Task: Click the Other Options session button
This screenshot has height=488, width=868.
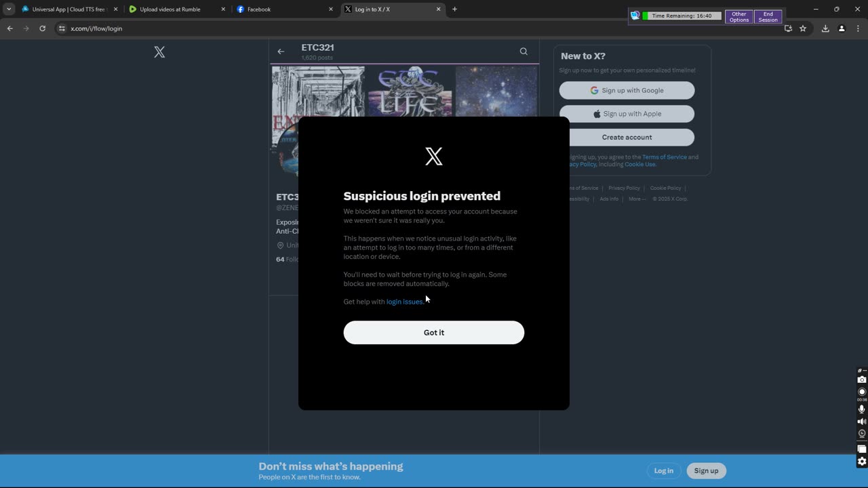Action: 738,16
